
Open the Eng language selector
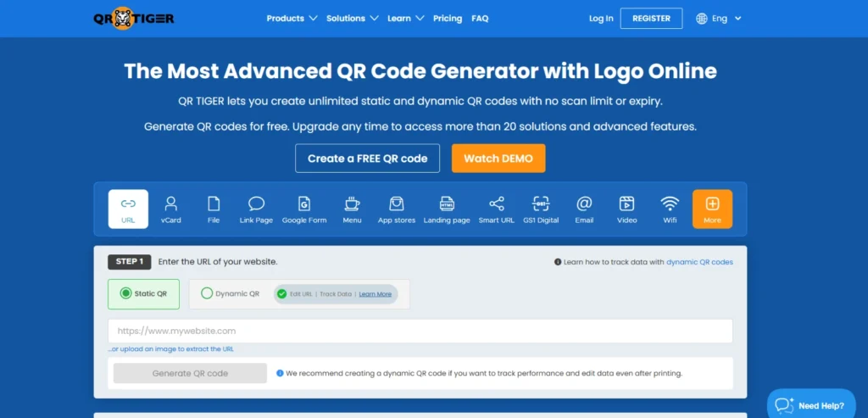click(719, 19)
